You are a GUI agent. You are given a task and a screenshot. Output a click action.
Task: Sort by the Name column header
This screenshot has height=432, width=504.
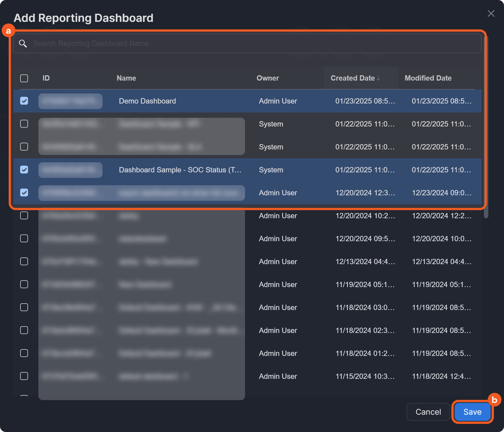click(126, 78)
